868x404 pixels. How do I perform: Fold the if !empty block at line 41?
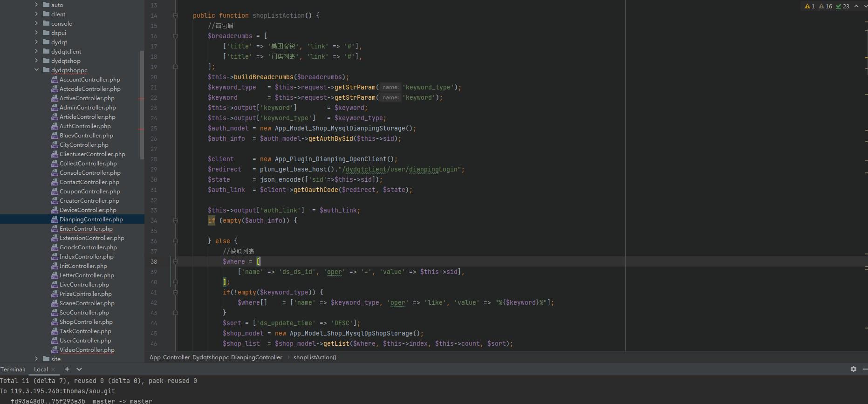coord(175,293)
